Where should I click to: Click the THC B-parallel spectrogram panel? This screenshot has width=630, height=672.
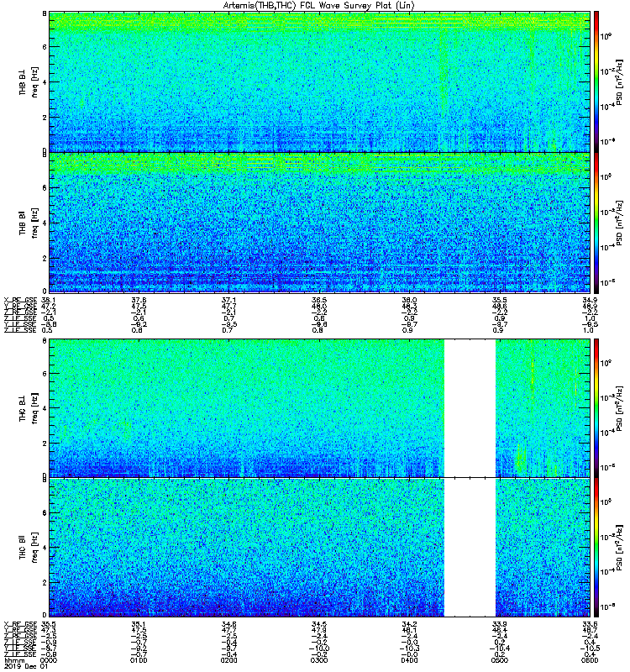(320, 548)
